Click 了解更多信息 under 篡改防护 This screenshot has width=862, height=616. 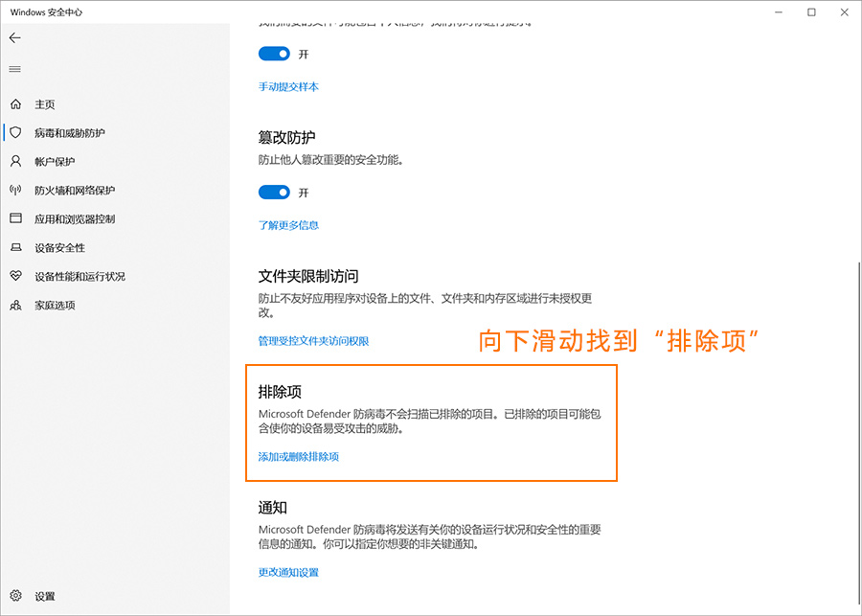[288, 225]
